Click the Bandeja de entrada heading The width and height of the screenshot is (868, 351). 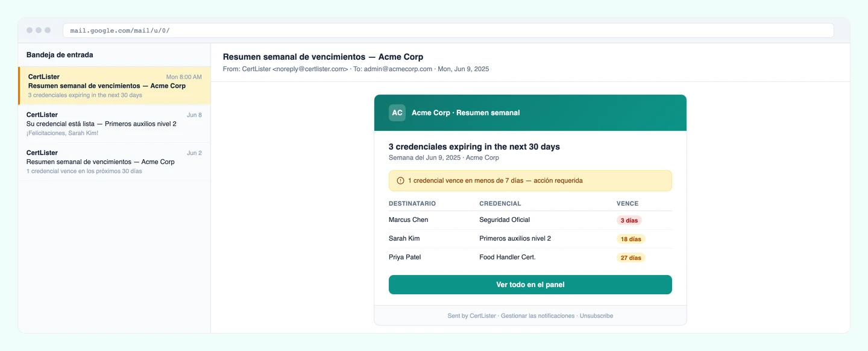click(x=60, y=55)
